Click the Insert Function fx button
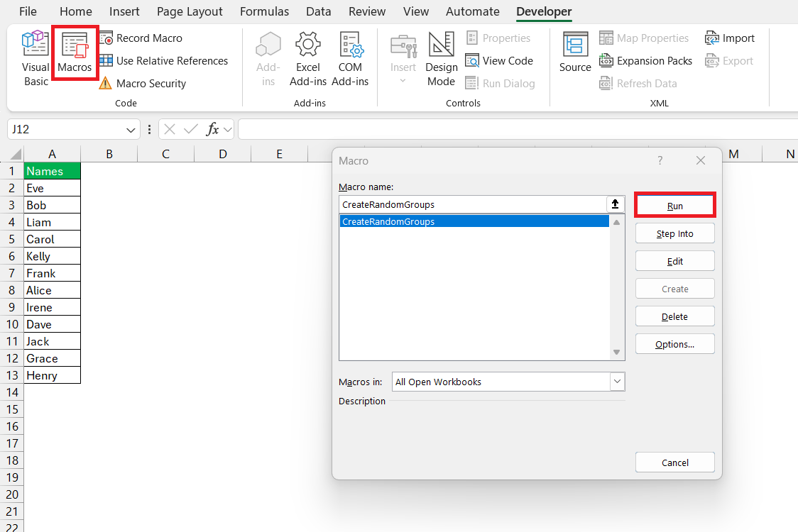 pyautogui.click(x=212, y=130)
